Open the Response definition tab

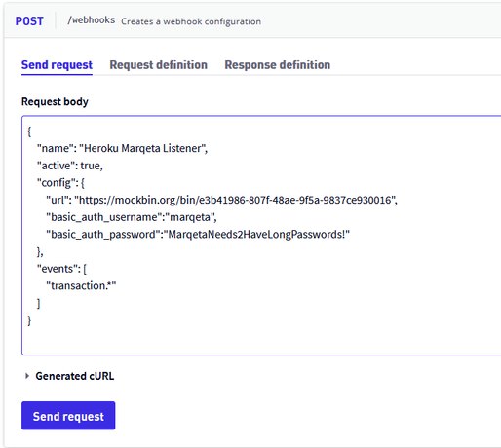[278, 65]
